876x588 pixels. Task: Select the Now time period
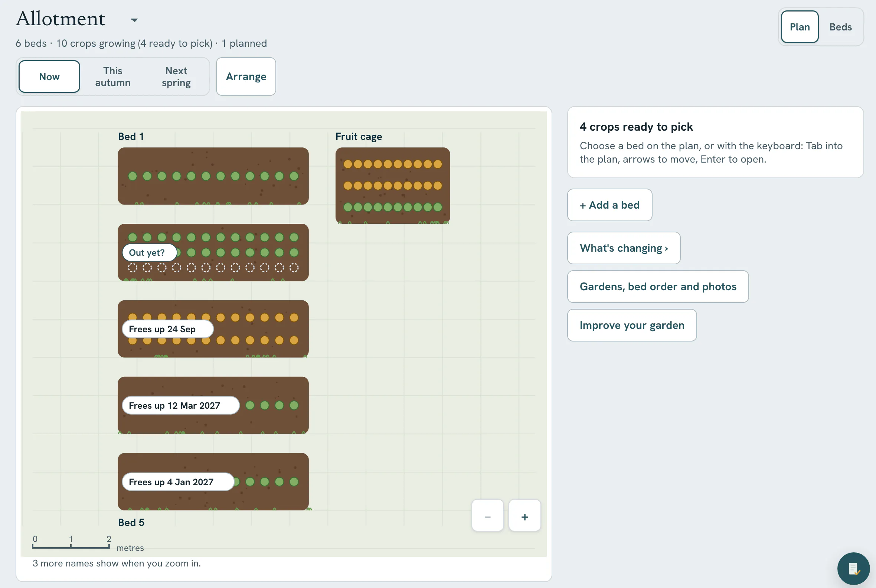click(49, 76)
